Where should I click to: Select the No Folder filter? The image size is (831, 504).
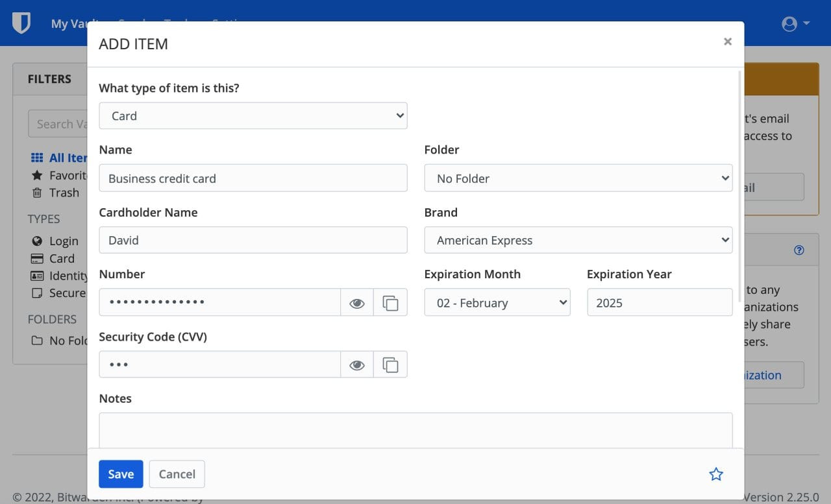tap(59, 341)
